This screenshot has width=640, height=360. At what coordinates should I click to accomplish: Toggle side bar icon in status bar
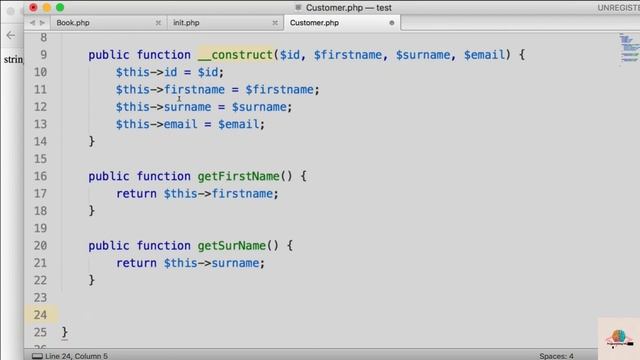[x=37, y=356]
